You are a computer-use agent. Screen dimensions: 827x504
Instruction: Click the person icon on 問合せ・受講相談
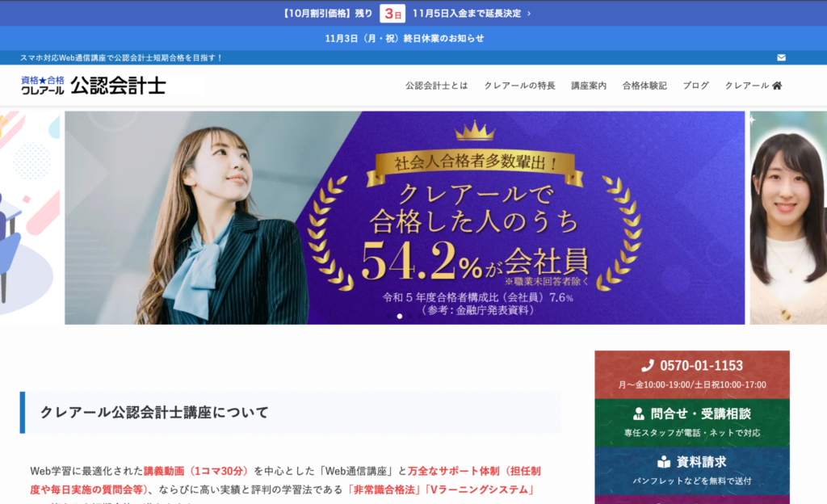pyautogui.click(x=639, y=414)
